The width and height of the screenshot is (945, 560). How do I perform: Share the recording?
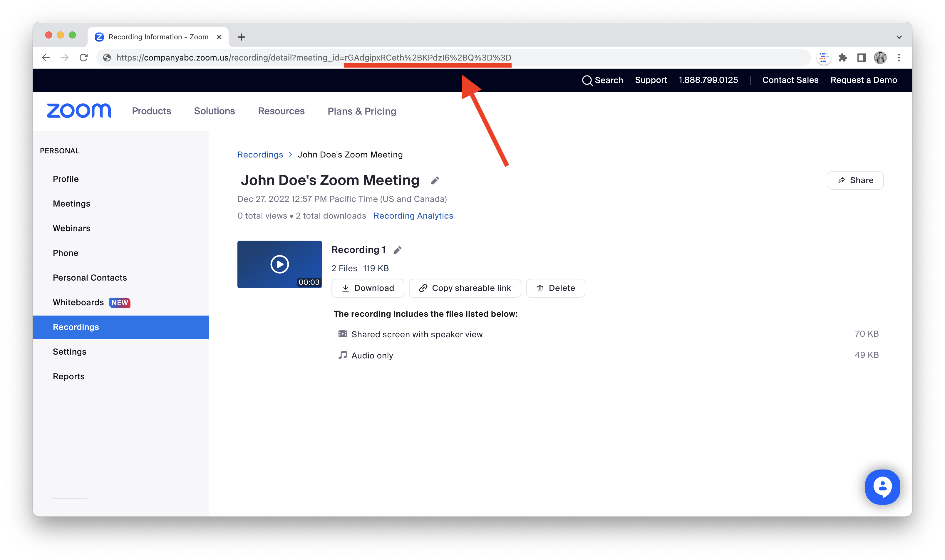[x=855, y=180]
